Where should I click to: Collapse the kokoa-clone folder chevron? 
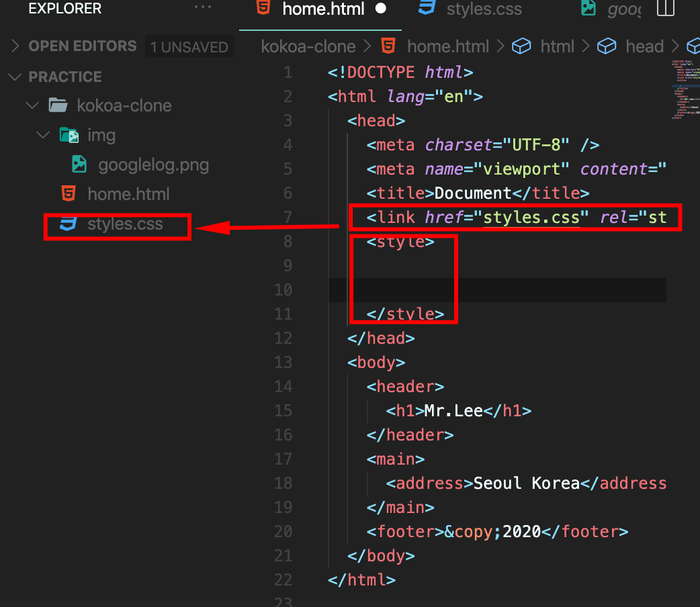click(x=32, y=106)
